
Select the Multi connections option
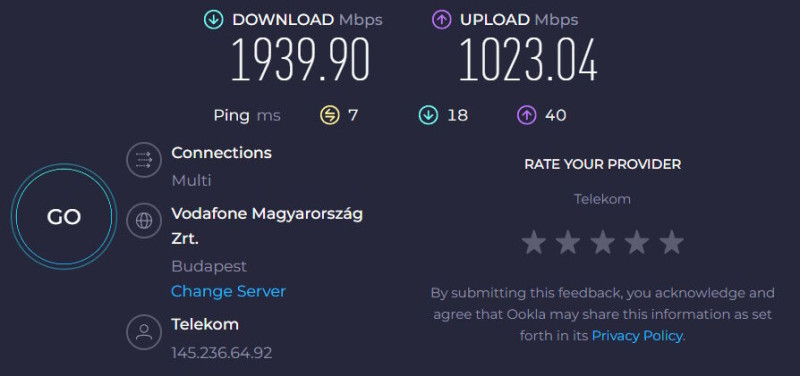[x=191, y=181]
